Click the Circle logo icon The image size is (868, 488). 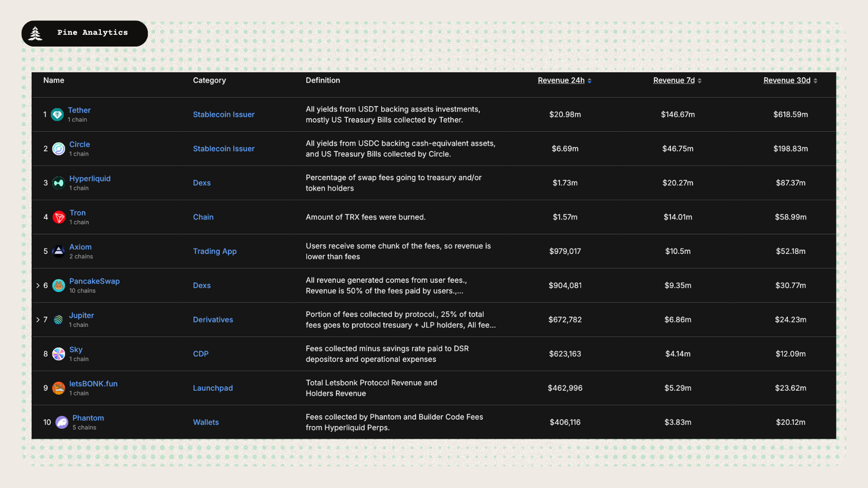coord(59,149)
